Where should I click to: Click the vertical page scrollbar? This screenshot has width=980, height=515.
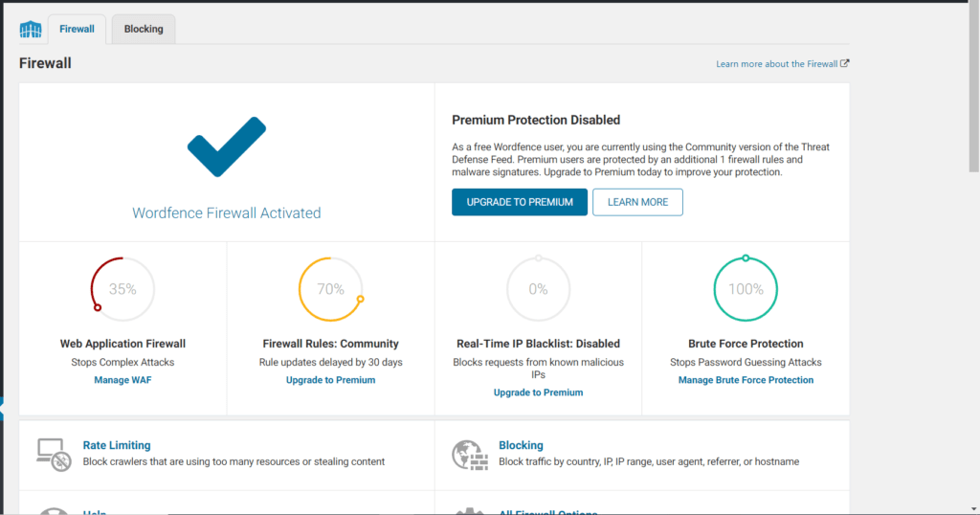point(974,86)
